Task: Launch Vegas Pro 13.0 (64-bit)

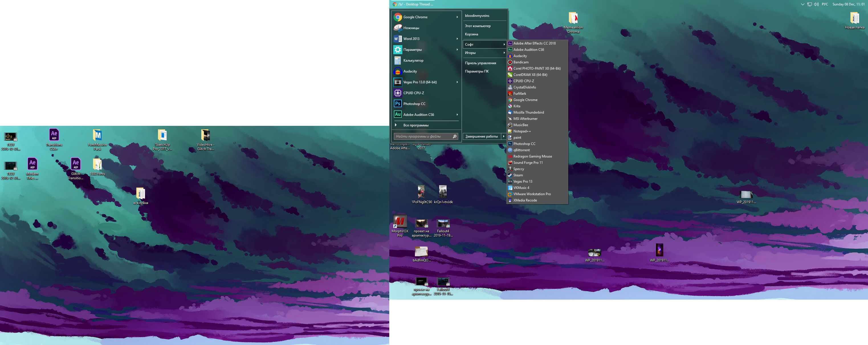Action: pyautogui.click(x=426, y=82)
